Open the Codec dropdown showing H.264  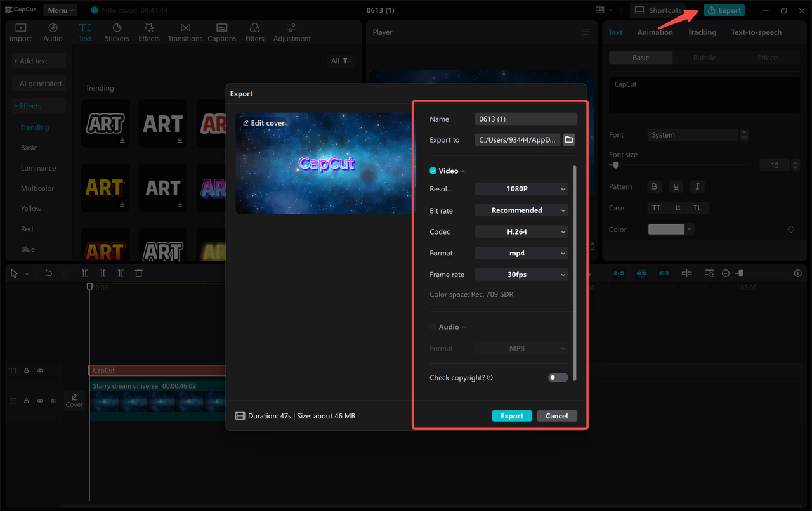tap(521, 231)
